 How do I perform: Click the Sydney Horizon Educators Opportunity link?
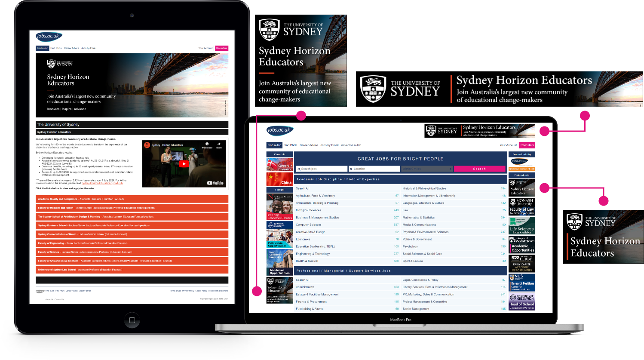(102, 183)
